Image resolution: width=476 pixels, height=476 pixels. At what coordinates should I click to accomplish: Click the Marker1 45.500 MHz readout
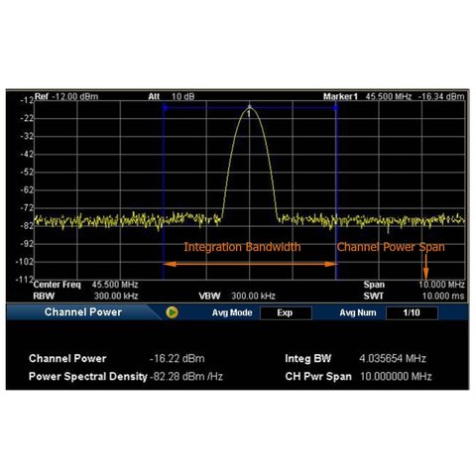click(389, 96)
